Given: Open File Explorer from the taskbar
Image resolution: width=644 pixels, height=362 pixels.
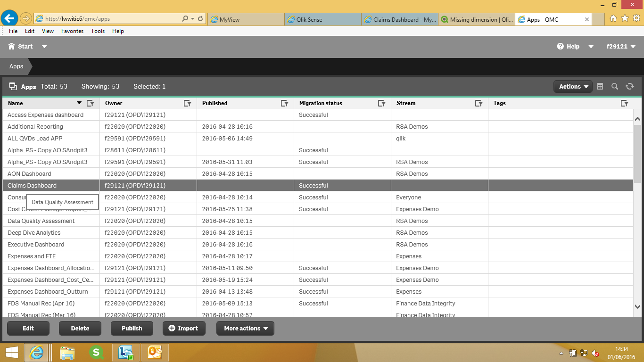Looking at the screenshot, I should (67, 353).
